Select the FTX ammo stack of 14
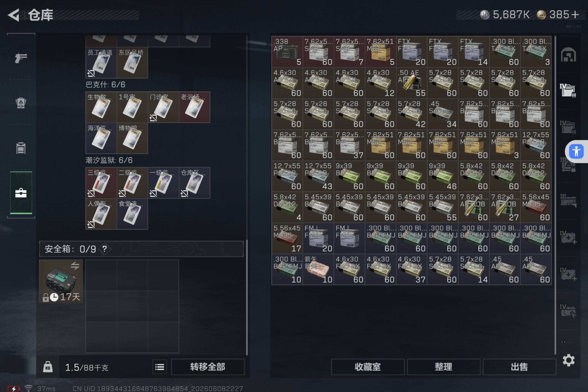This screenshot has height=392, width=588. (x=474, y=52)
